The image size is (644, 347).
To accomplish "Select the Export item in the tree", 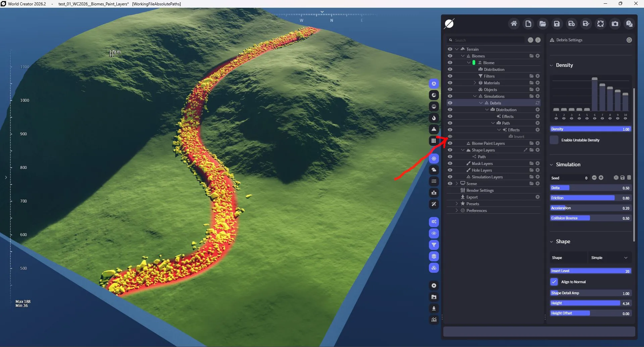I will tap(472, 197).
